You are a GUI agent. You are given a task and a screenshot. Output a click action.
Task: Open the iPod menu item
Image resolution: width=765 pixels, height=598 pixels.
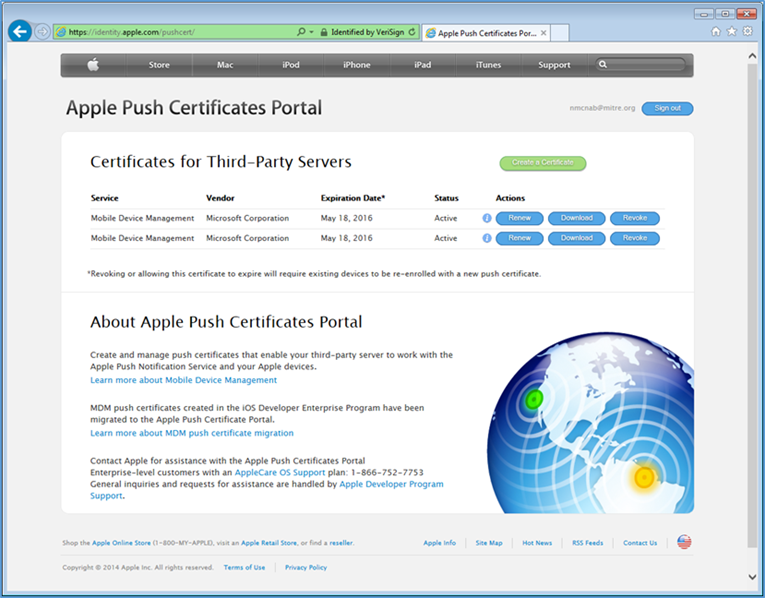click(x=291, y=65)
